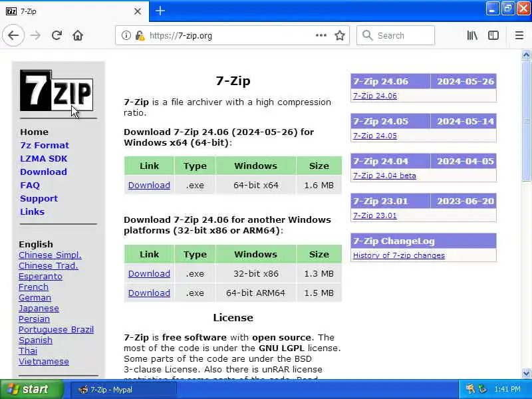Open the browser home page icon

(78, 35)
